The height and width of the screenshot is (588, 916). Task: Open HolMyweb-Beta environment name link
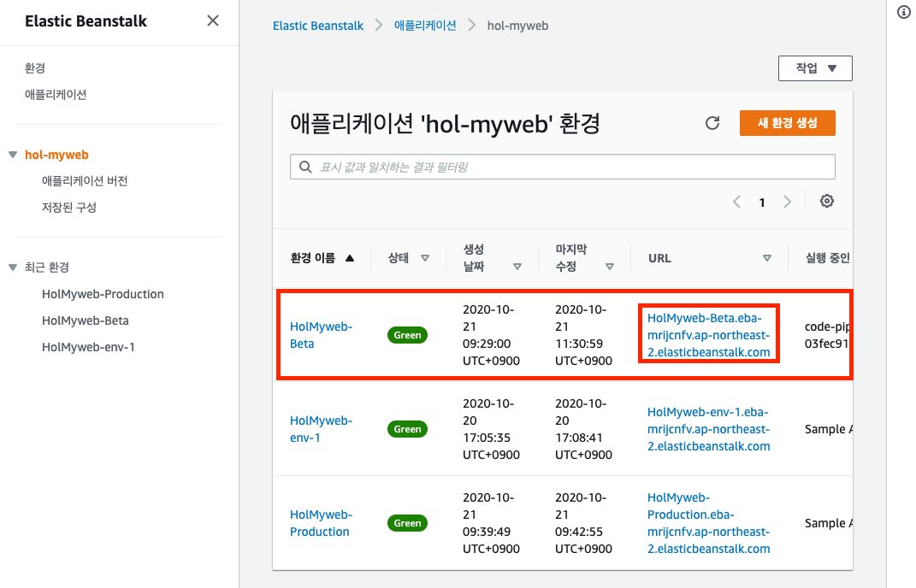pyautogui.click(x=321, y=335)
